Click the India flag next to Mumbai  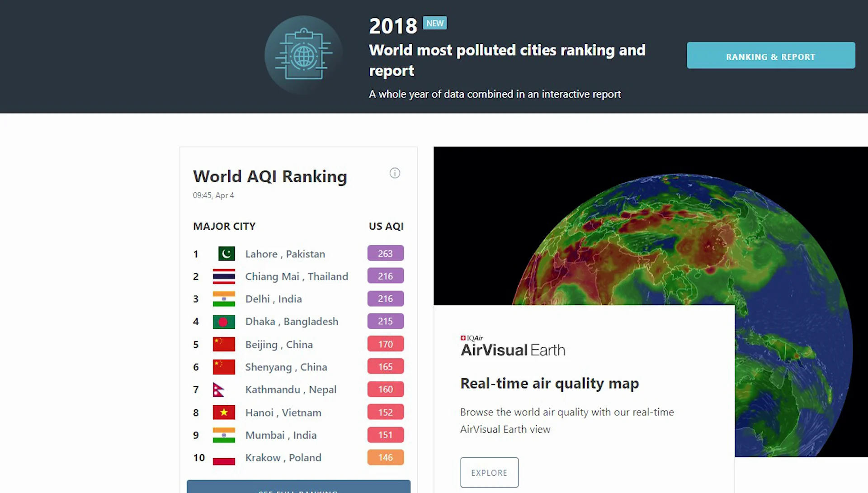pos(224,435)
